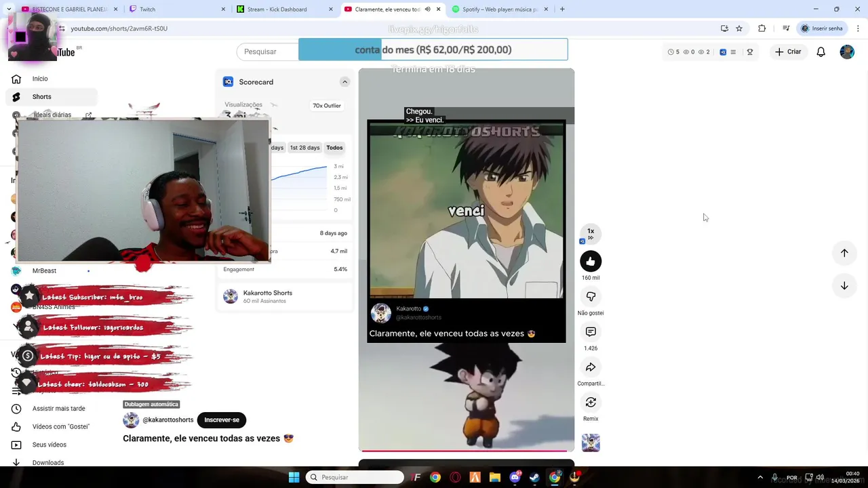Switch to the Stream - Kick Dashboard tab
868x488 pixels.
pos(285,9)
